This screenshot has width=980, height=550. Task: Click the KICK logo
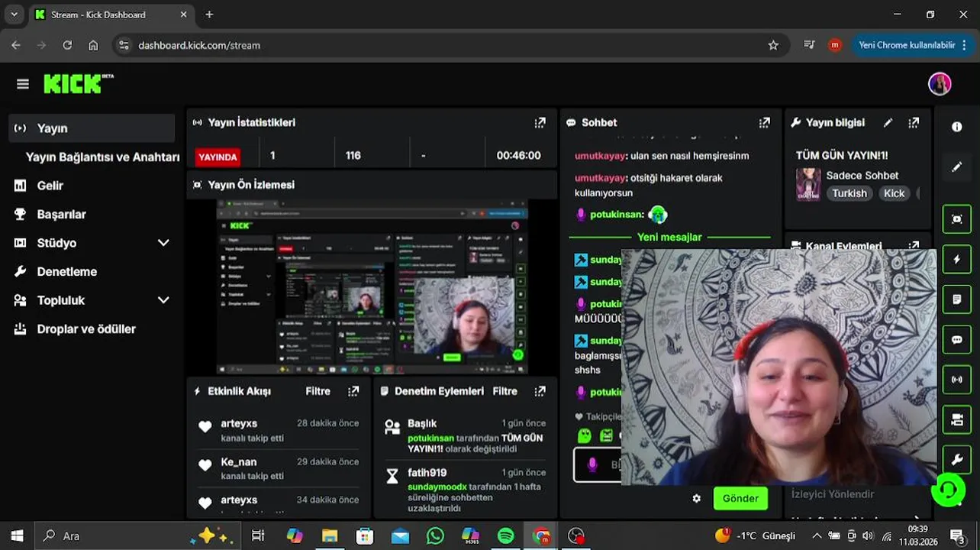click(x=78, y=83)
